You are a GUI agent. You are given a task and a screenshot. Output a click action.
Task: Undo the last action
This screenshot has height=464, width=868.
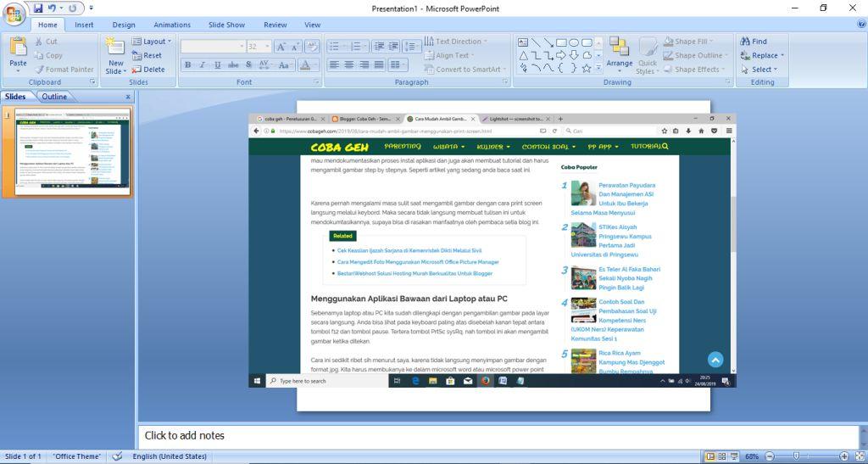point(52,8)
